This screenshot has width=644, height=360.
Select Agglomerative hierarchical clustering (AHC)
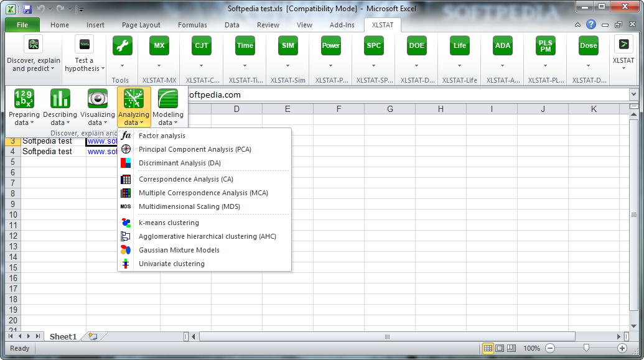point(205,236)
